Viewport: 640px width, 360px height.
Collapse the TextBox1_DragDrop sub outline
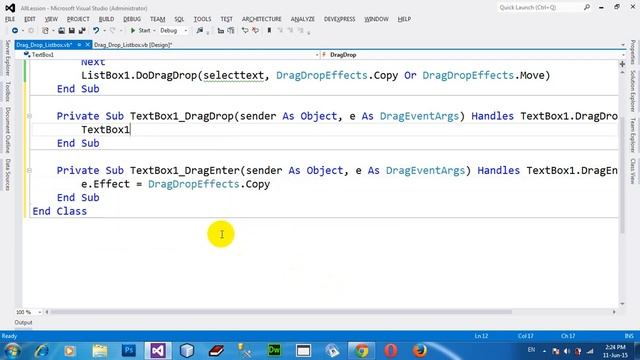point(29,116)
